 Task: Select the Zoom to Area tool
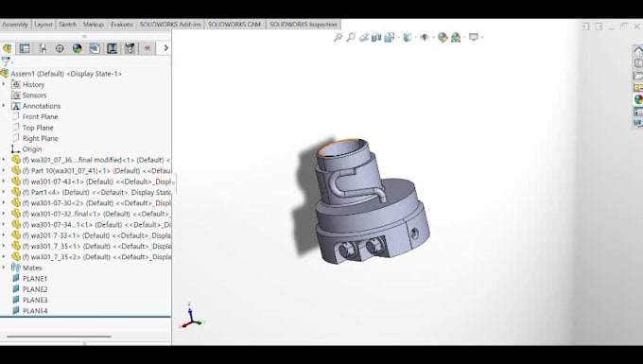click(x=351, y=37)
